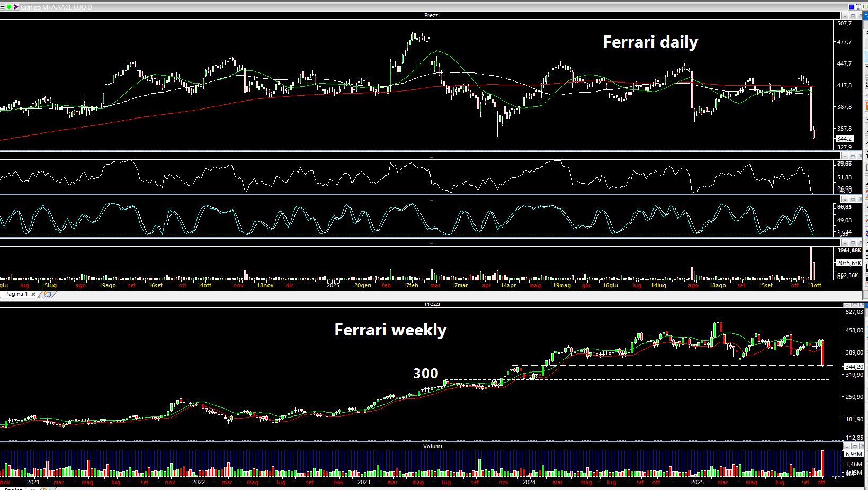Click the 19mag date on the daily axis
This screenshot has height=490, width=868.
(x=562, y=286)
